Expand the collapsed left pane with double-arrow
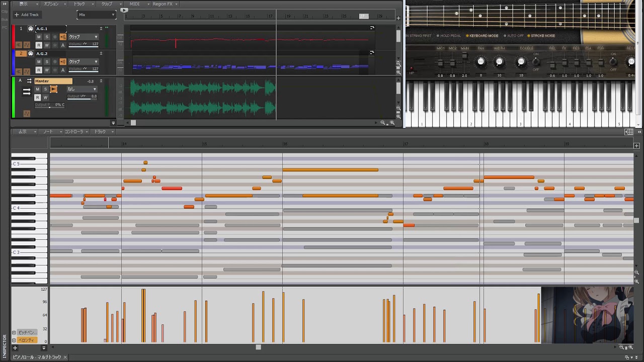This screenshot has height=362, width=644. [4, 4]
